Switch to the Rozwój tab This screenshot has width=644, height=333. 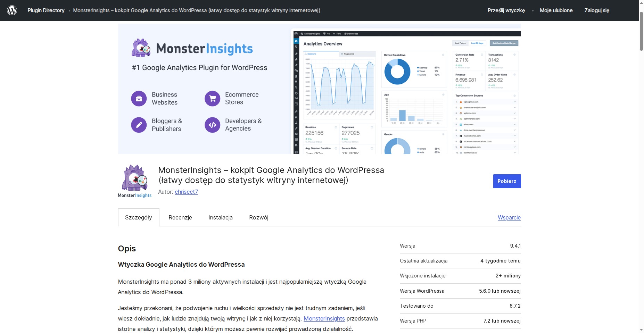(259, 217)
